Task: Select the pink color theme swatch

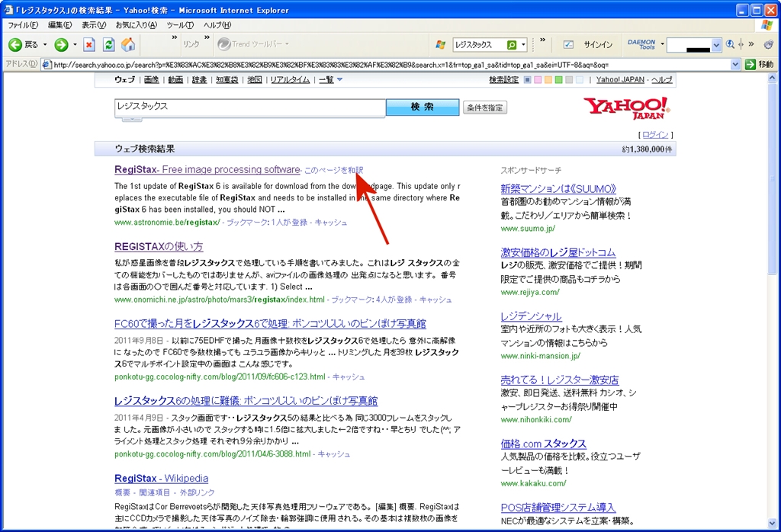Action: (x=538, y=80)
